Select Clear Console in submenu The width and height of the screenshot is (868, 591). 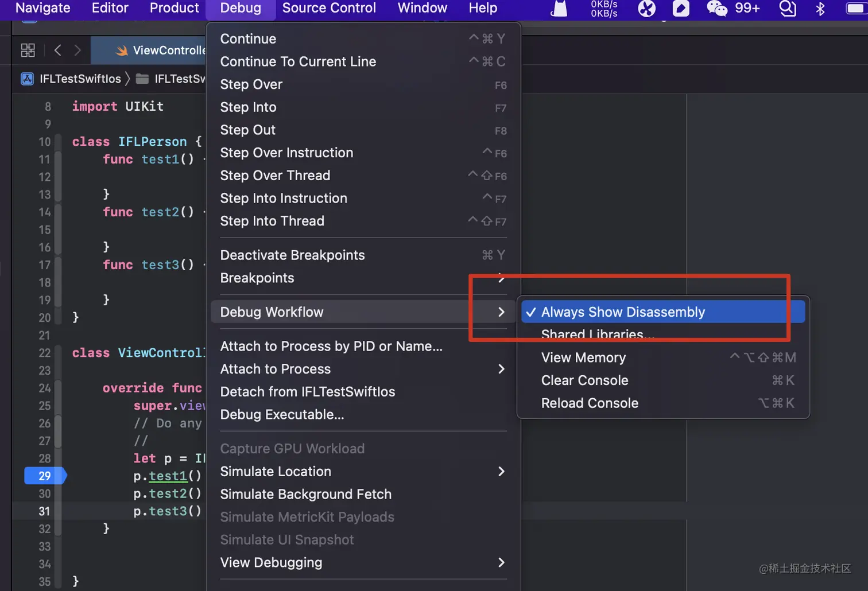click(663, 380)
